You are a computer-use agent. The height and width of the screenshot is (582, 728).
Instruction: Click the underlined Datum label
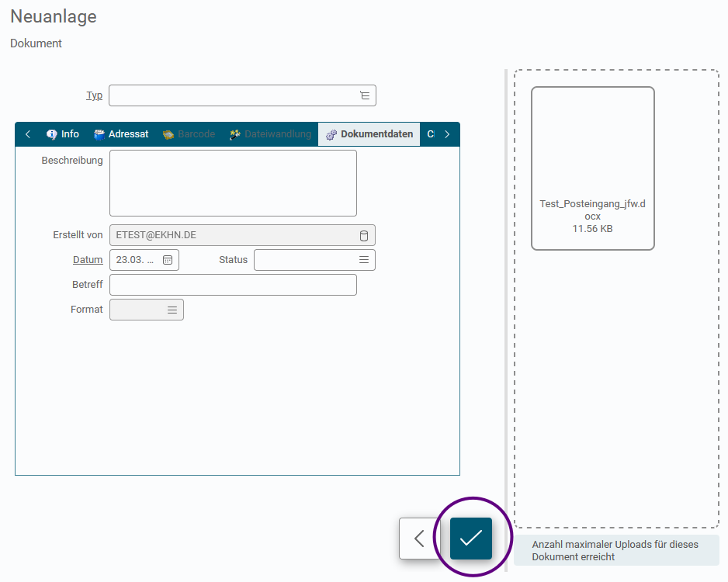pyautogui.click(x=88, y=260)
